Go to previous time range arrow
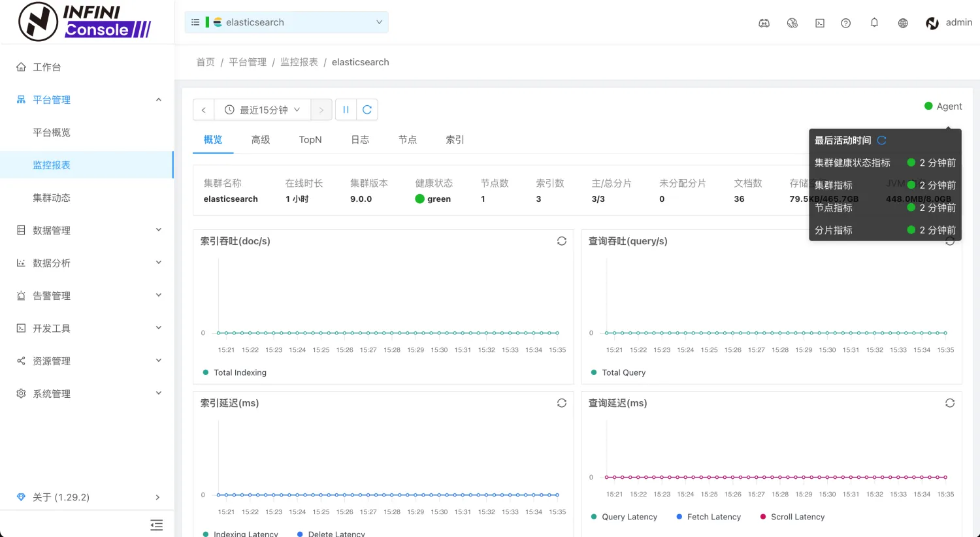The width and height of the screenshot is (980, 537). coord(204,110)
